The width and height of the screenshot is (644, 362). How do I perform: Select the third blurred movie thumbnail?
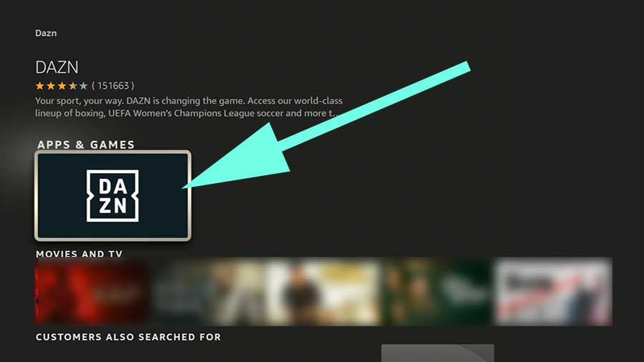pos(323,291)
